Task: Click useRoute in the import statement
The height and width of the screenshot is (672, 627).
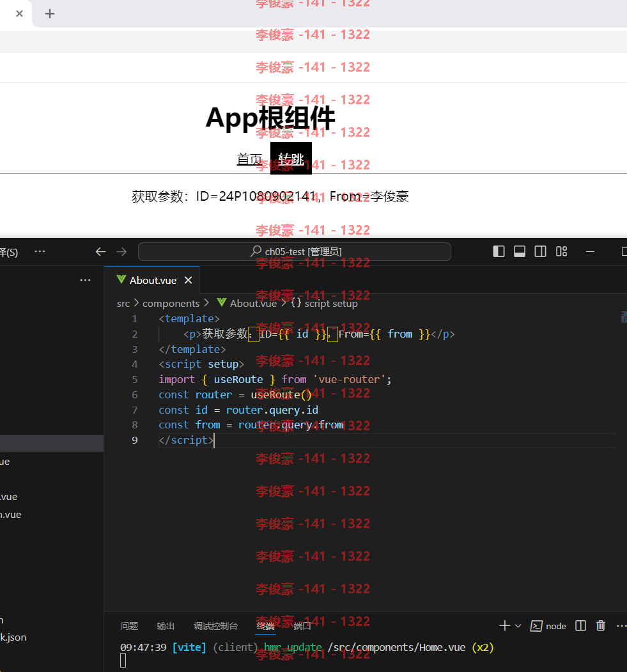Action: tap(238, 379)
